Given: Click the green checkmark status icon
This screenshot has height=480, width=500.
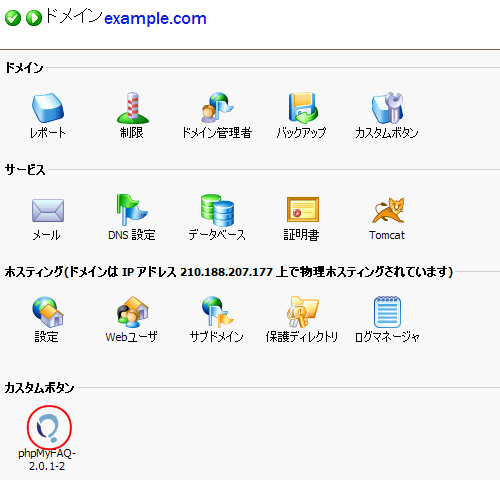Looking at the screenshot, I should point(13,18).
